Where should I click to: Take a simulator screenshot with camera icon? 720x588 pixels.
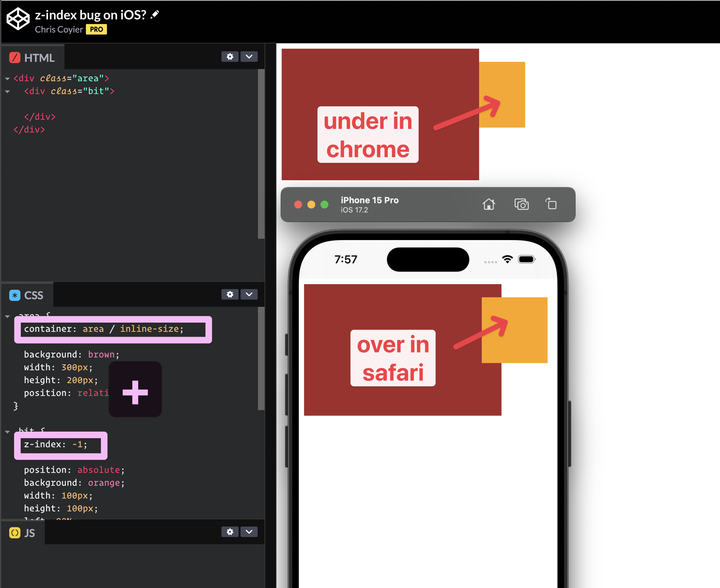(521, 204)
